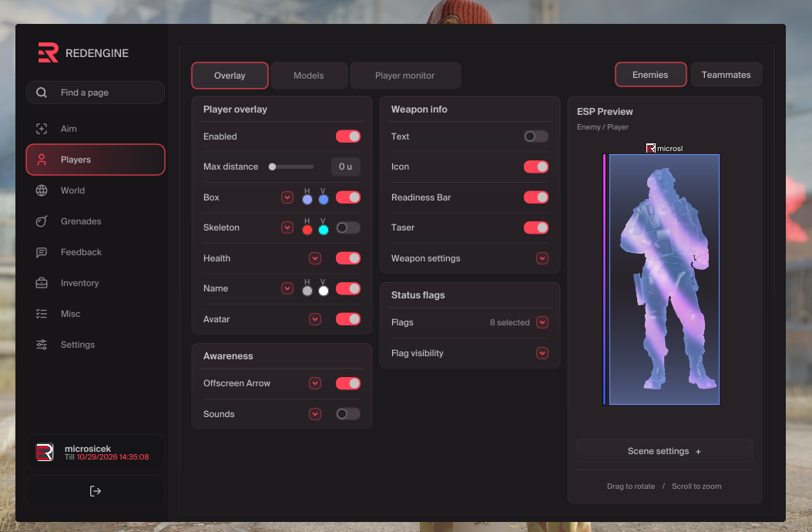812x532 pixels.
Task: Expand the Box options chevron
Action: (287, 197)
